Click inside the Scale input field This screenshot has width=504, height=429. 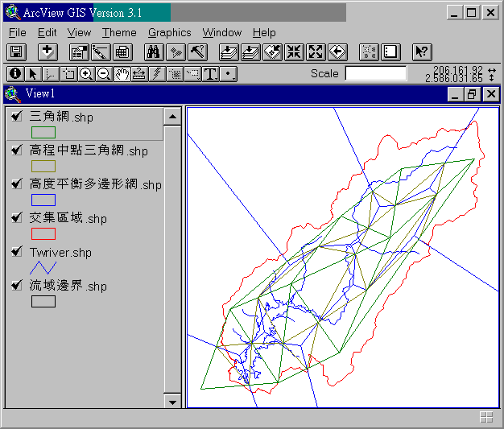(375, 73)
